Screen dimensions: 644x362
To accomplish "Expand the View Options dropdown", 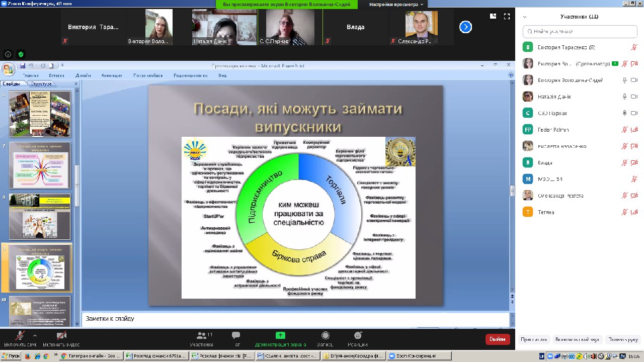I will (x=396, y=5).
